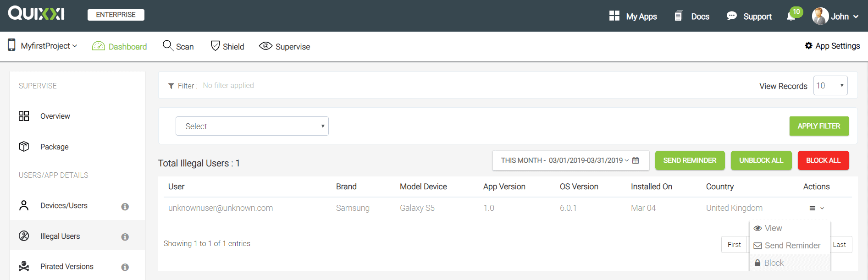Image resolution: width=868 pixels, height=280 pixels.
Task: Click the Scan magnifier icon
Action: click(168, 45)
